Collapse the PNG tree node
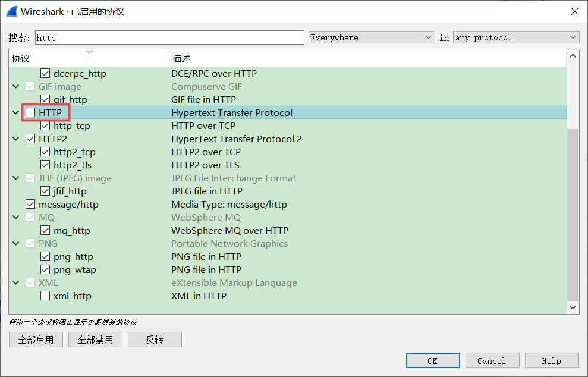Viewport: 588px width, 377px height. point(15,243)
